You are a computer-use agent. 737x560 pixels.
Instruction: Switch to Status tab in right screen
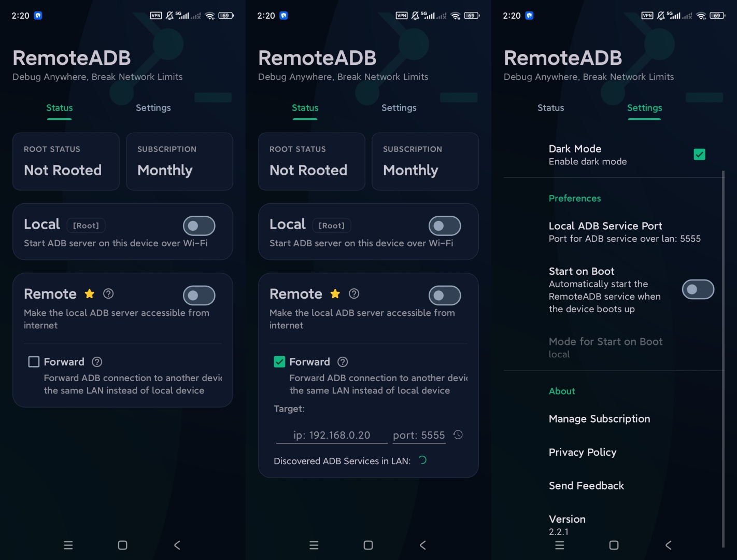click(x=551, y=108)
